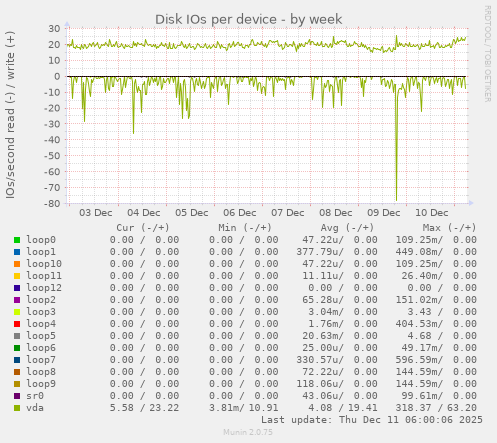This screenshot has width=497, height=443.
Task: Click loop1 max value '449.08m/ 0.00'
Action: [x=436, y=252]
